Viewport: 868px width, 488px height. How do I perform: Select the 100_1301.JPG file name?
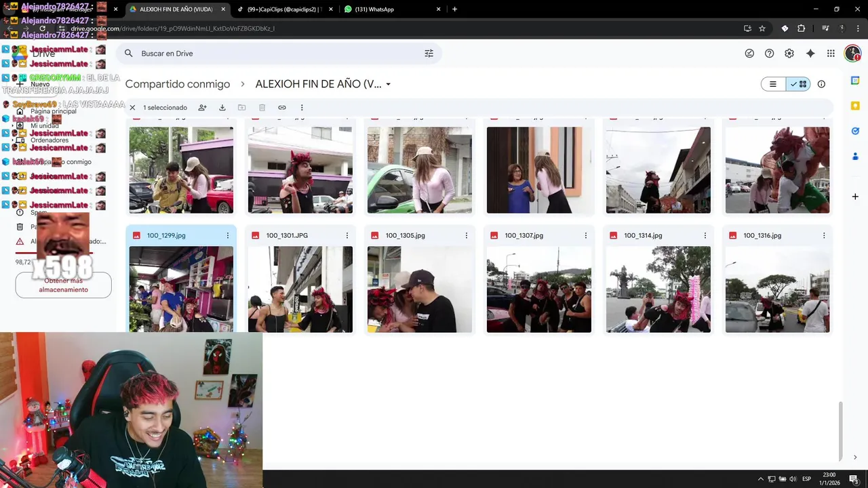(x=287, y=235)
